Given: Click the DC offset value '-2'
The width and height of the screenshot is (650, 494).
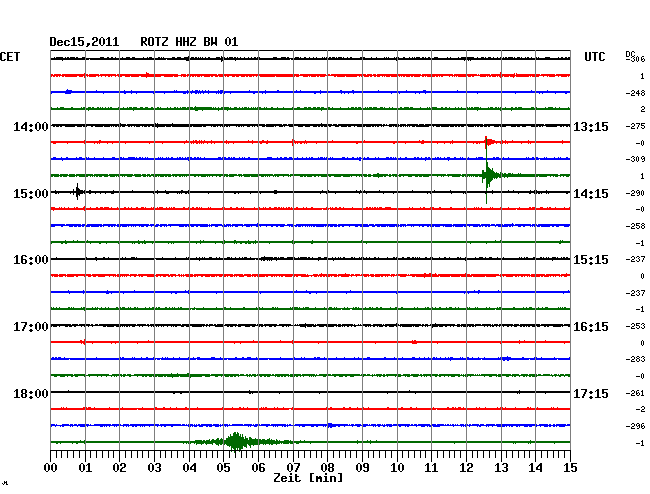Looking at the screenshot, I should tap(640, 409).
